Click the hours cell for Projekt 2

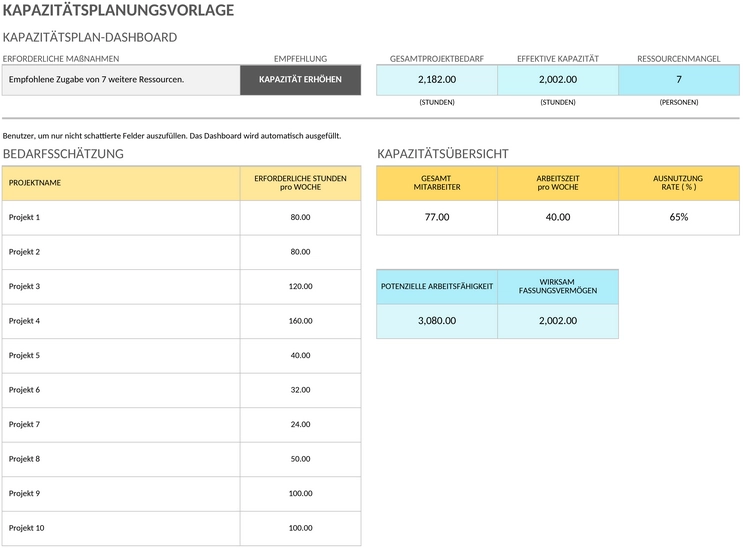coord(300,252)
